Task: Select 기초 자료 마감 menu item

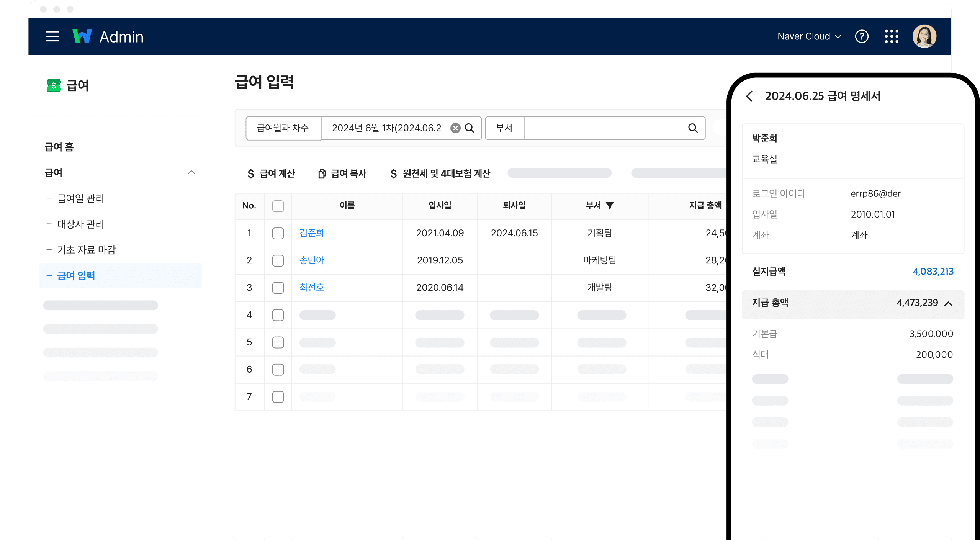Action: tap(86, 250)
